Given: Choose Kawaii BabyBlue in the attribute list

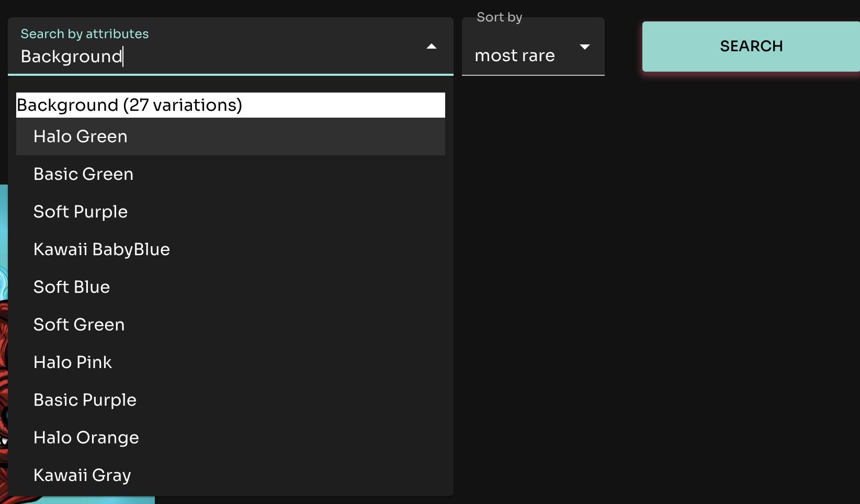Looking at the screenshot, I should tap(101, 249).
